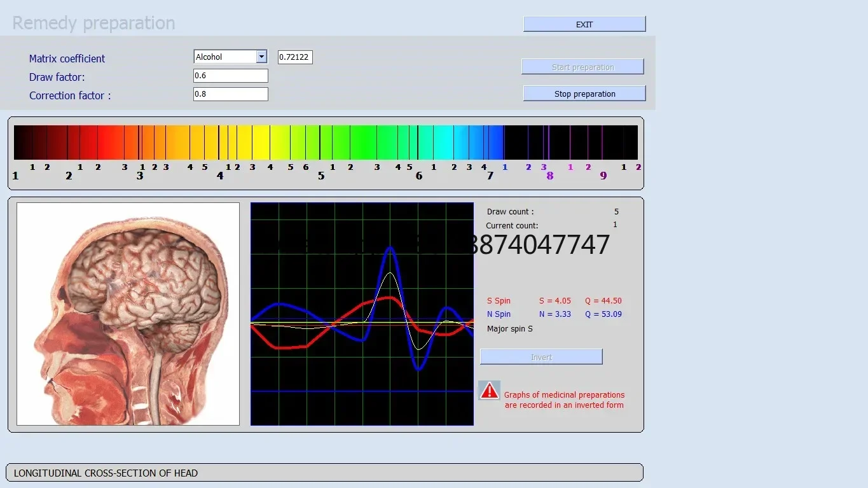
Task: Click the blue N Spin label
Action: click(499, 314)
